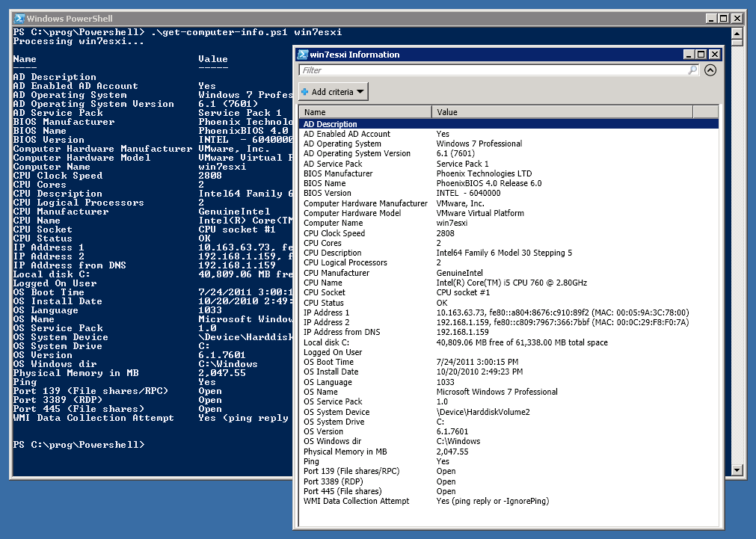This screenshot has width=756, height=539.
Task: Collapse the filter pane with the chevron icon
Action: (x=710, y=70)
